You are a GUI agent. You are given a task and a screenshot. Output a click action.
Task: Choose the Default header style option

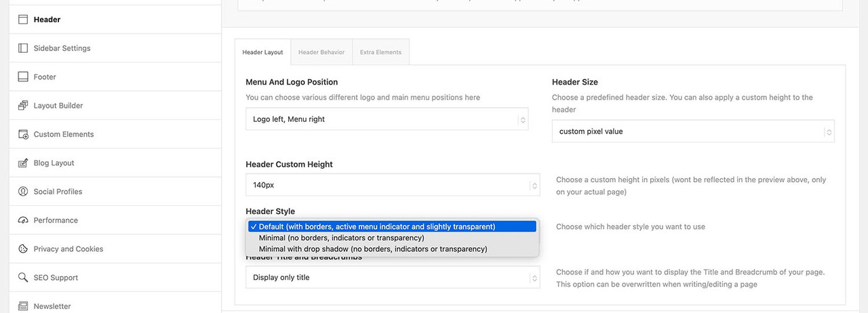tap(392, 226)
